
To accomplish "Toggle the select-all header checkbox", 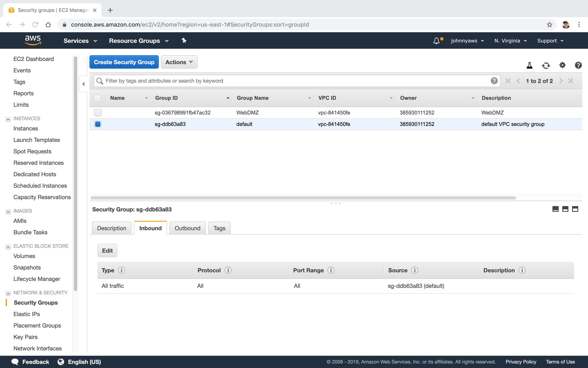I will coord(97,98).
